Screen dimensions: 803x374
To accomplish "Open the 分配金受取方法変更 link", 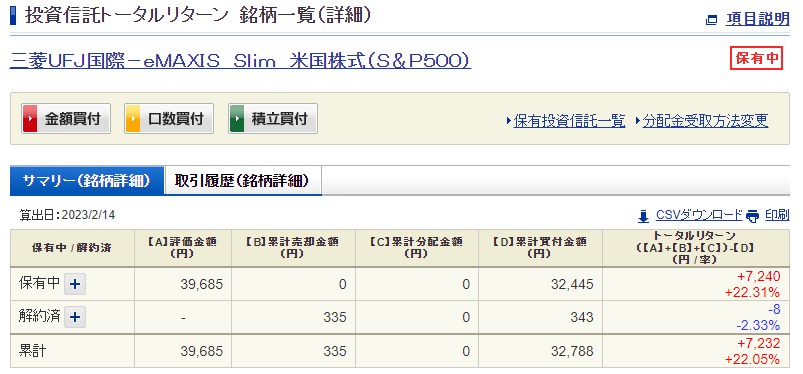I will 705,121.
